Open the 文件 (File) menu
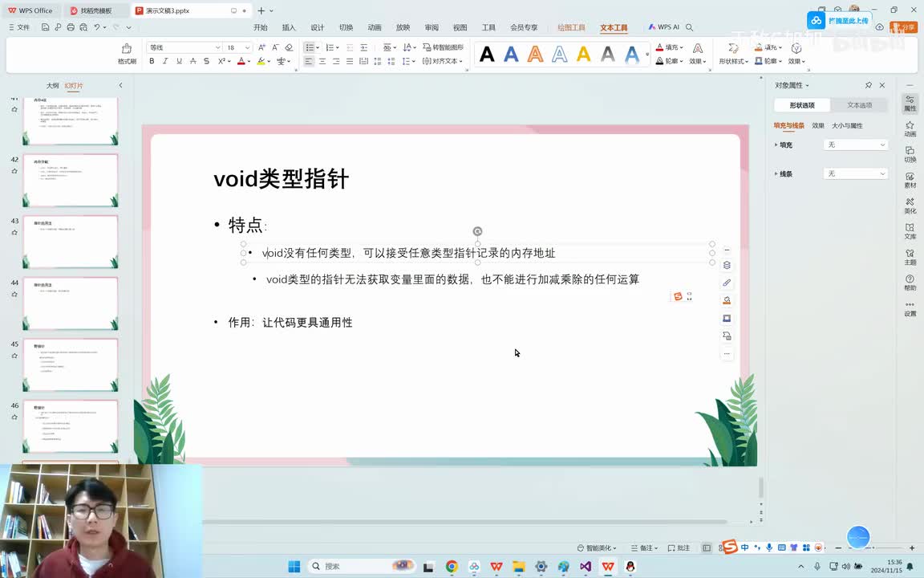The image size is (924, 578). click(x=19, y=27)
